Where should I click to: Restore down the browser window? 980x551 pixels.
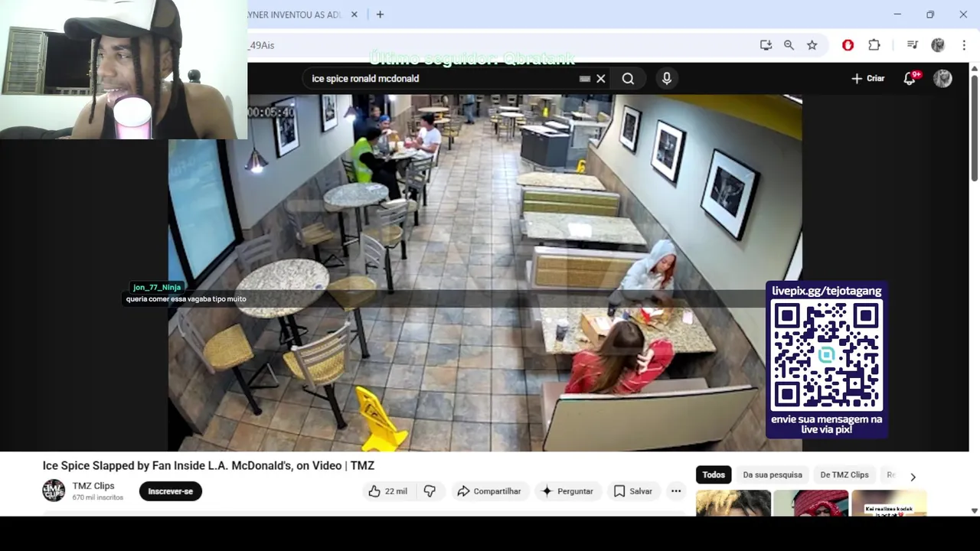[930, 15]
